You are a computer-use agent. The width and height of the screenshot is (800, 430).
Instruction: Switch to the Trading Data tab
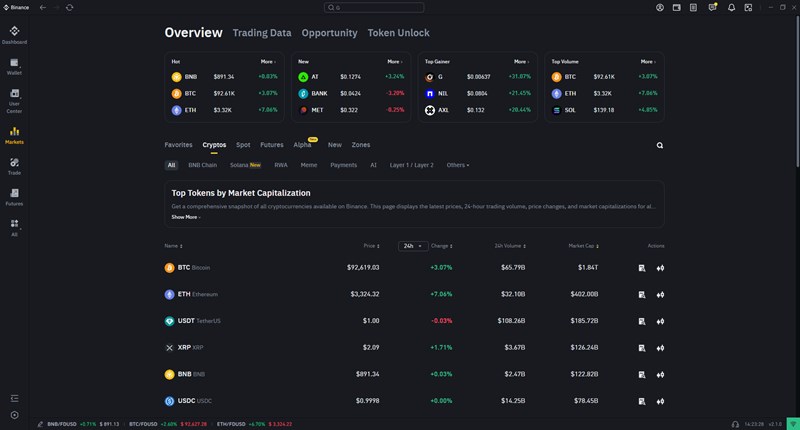point(262,33)
